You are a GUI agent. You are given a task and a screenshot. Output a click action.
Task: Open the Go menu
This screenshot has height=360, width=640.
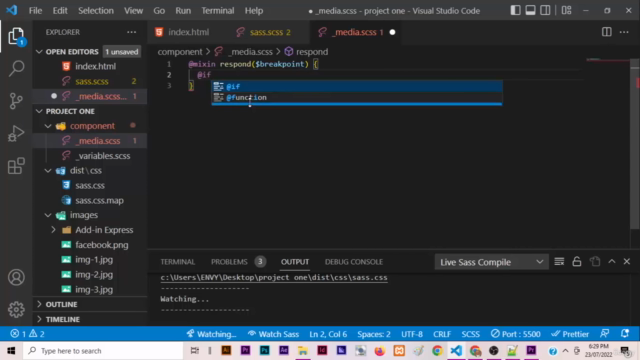[159, 11]
